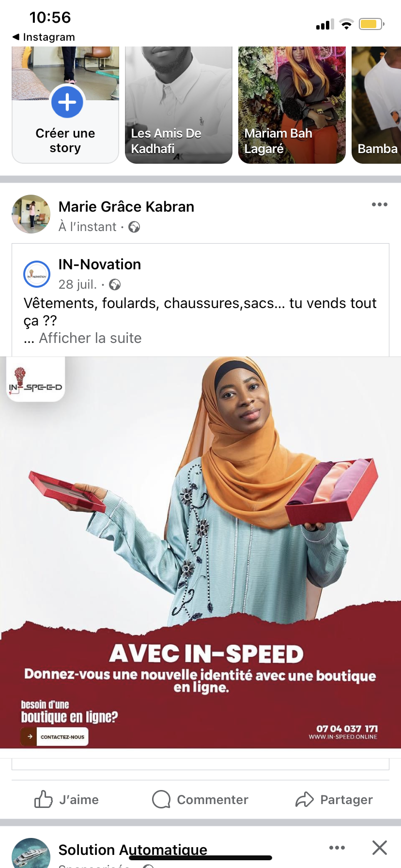The height and width of the screenshot is (868, 401).
Task: Tap the thumbs-up J'aime icon
Action: (x=44, y=799)
